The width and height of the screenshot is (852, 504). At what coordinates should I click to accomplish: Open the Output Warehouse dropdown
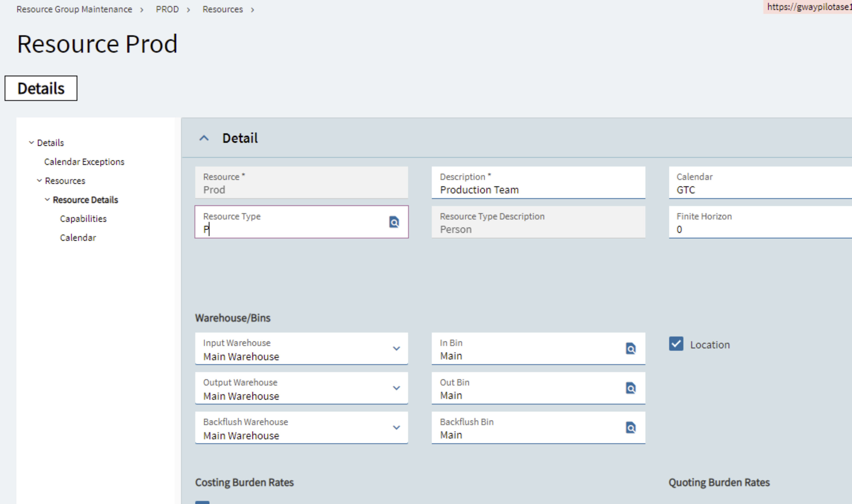pyautogui.click(x=396, y=388)
